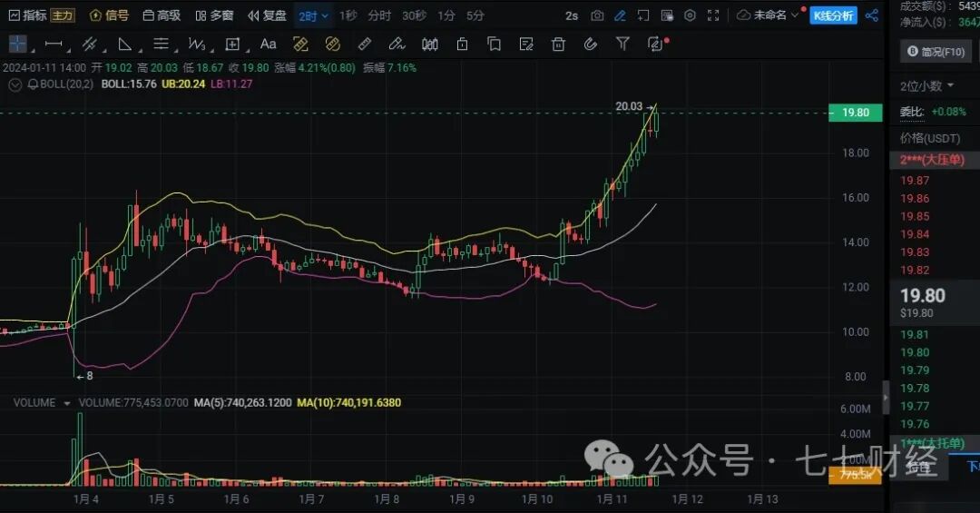This screenshot has width=980, height=513.
Task: Delete drawings with trash icon
Action: pos(558,44)
